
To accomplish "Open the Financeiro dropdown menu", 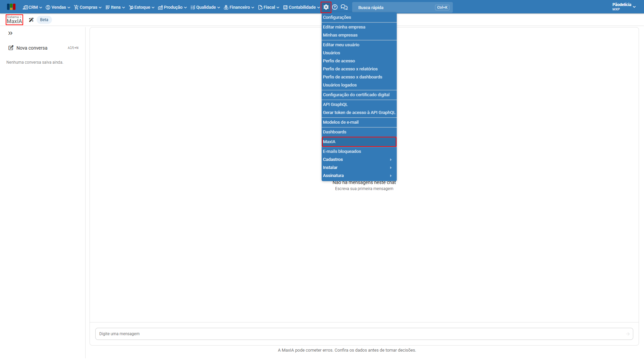I will tap(239, 7).
